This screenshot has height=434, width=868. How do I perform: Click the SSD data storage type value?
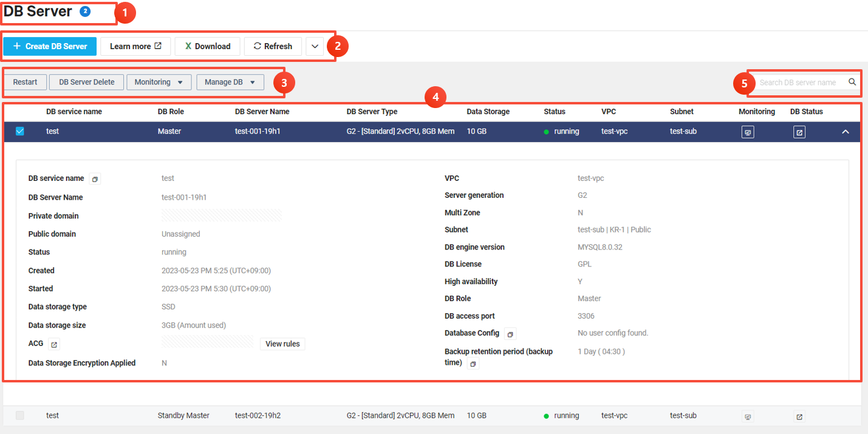pos(168,307)
